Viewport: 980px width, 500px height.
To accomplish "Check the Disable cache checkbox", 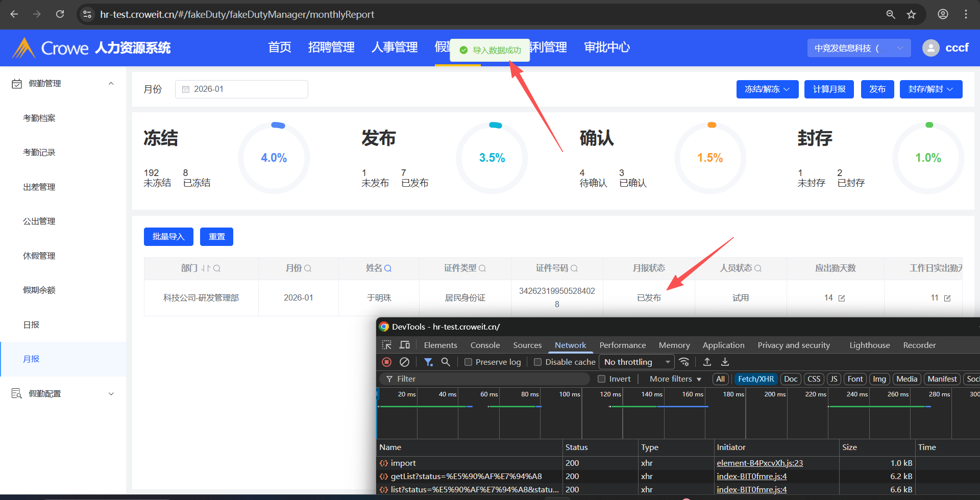I will tap(537, 362).
